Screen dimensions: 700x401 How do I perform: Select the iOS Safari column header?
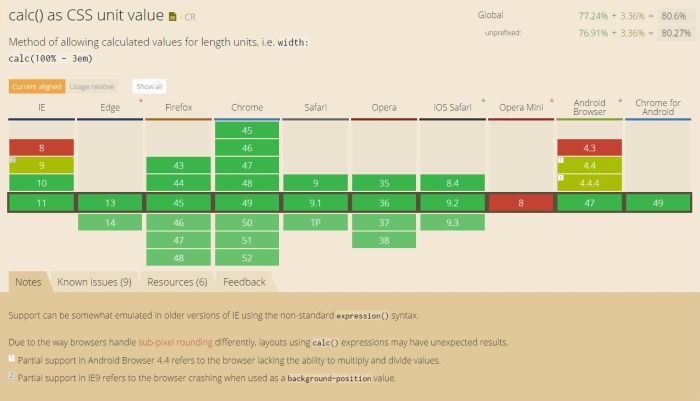click(452, 108)
